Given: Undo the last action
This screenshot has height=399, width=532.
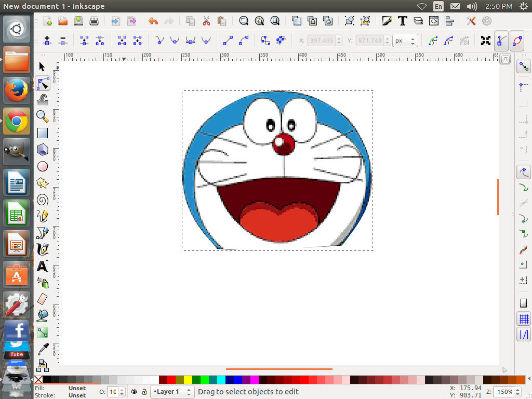Looking at the screenshot, I should pyautogui.click(x=153, y=21).
